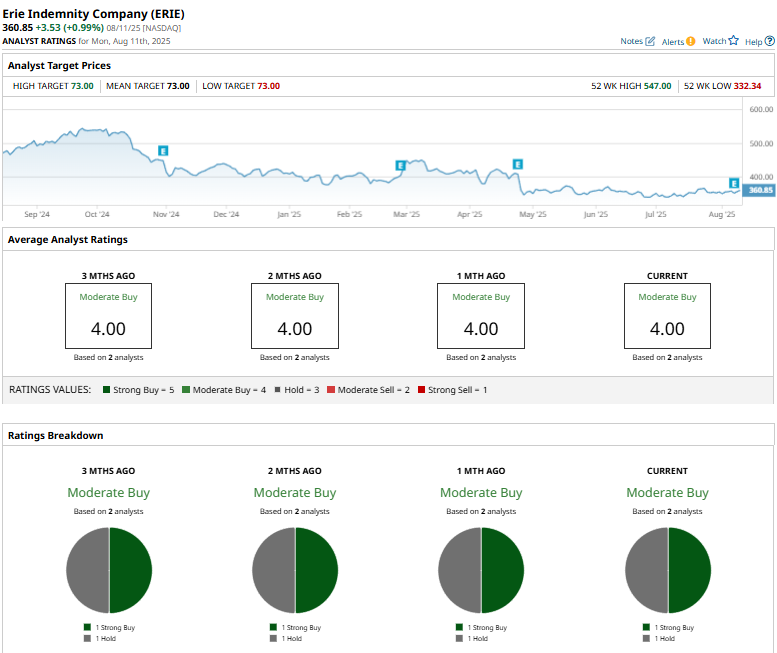
Task: Click '1 Hold' legend under 2 MTHS AGO pie
Action: click(x=286, y=639)
